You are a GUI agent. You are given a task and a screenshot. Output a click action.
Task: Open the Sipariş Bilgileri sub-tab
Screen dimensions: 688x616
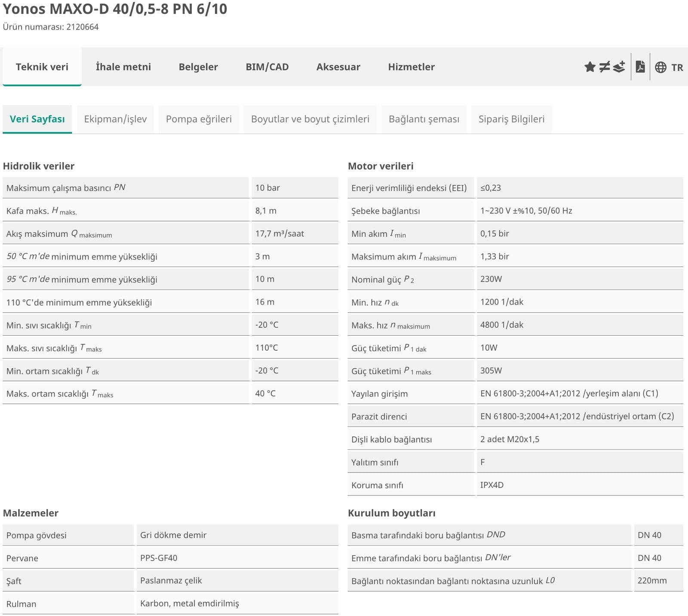511,119
